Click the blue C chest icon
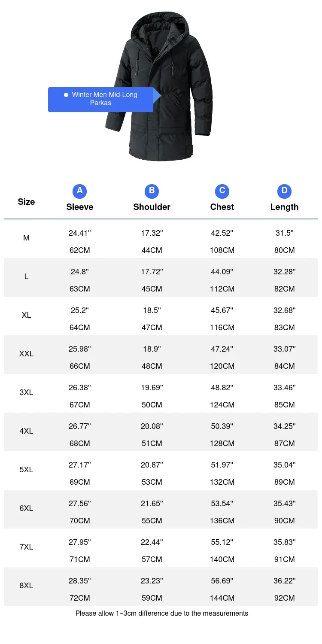Image resolution: width=322 pixels, height=644 pixels. 222,191
